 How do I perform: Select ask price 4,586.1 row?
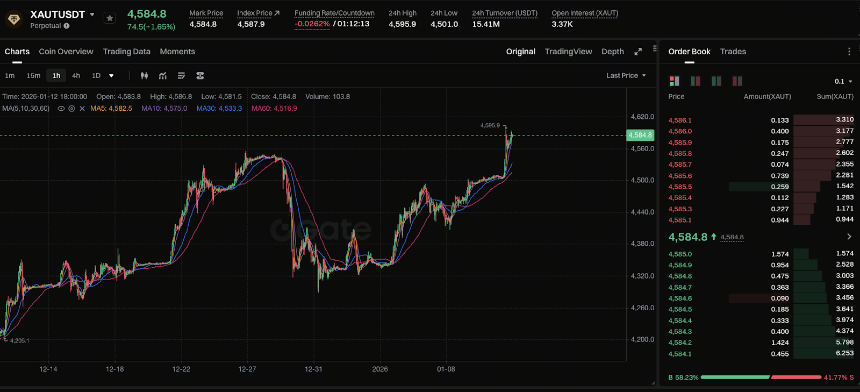[761, 120]
